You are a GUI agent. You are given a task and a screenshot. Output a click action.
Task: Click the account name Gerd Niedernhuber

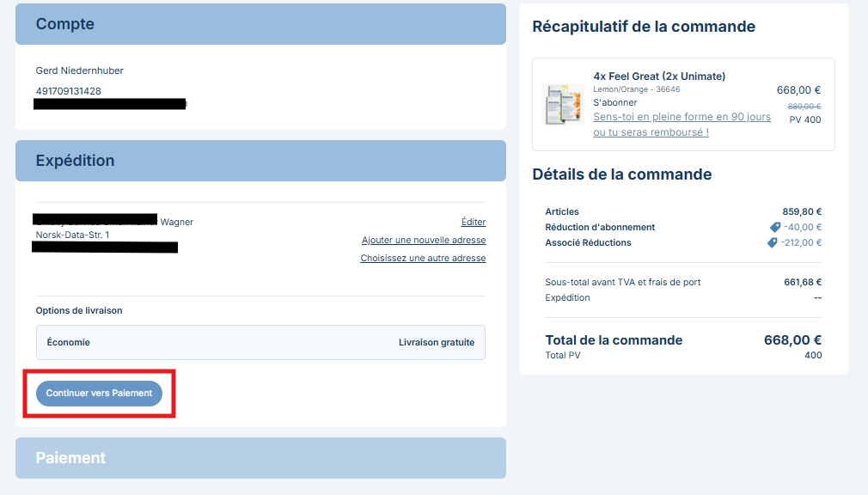click(x=80, y=70)
